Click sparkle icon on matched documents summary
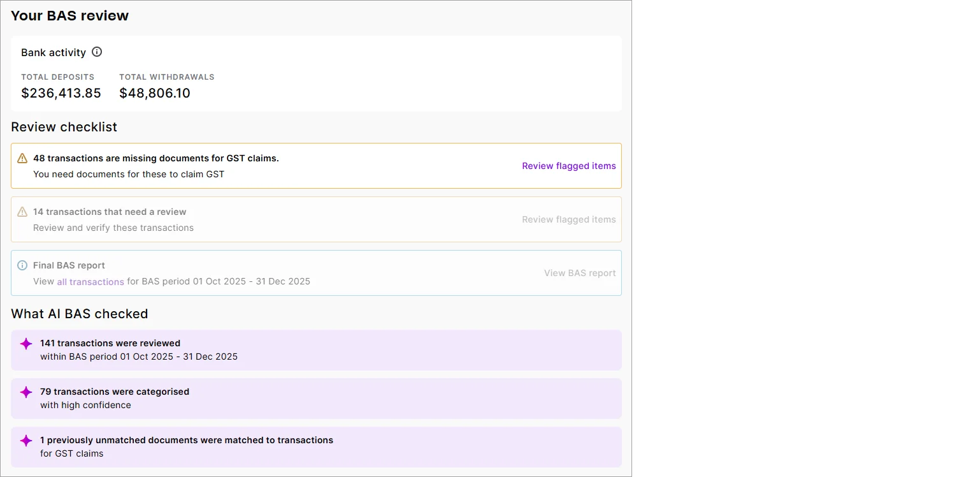The width and height of the screenshot is (980, 477). point(26,440)
